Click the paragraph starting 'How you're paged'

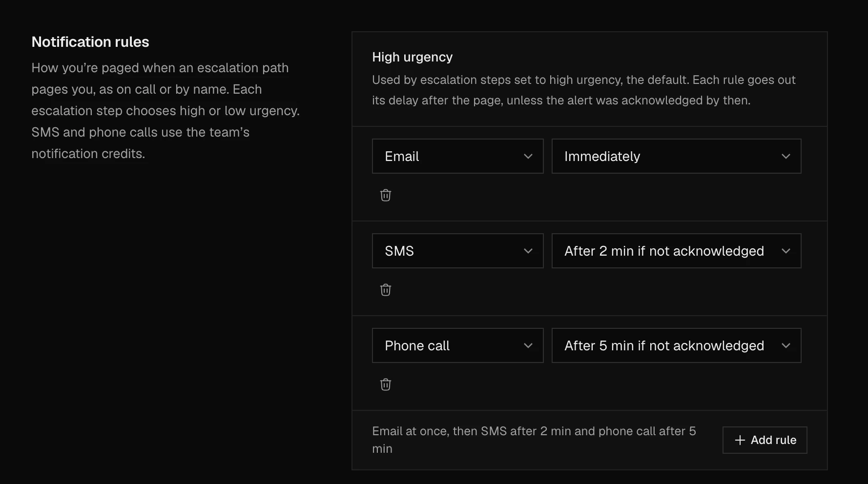[165, 111]
